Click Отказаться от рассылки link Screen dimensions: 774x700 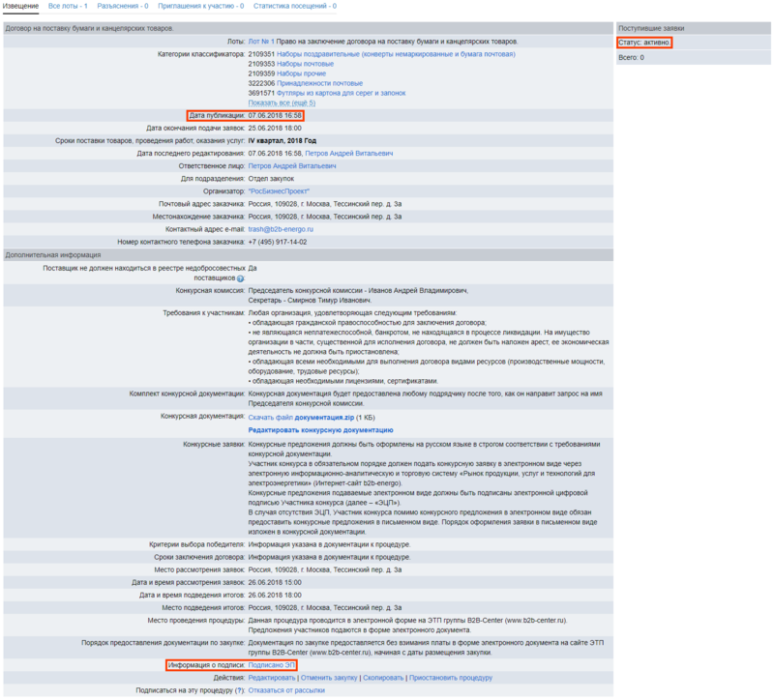click(286, 690)
